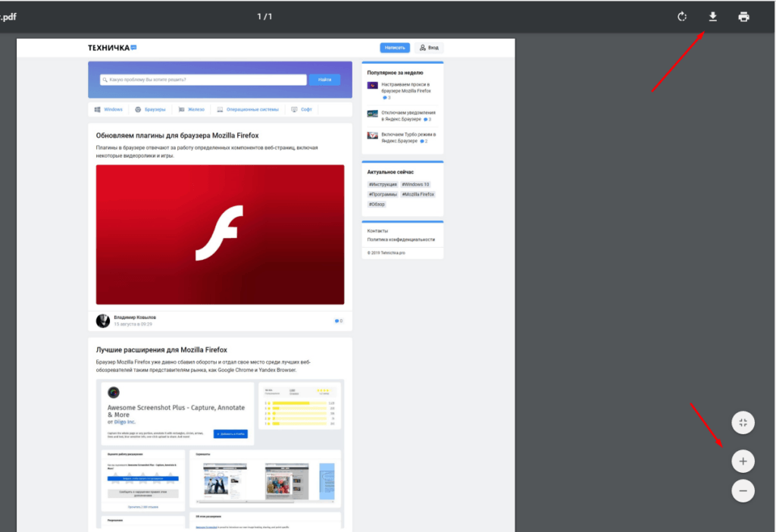The height and width of the screenshot is (532, 776).
Task: Print the PDF document
Action: point(744,17)
